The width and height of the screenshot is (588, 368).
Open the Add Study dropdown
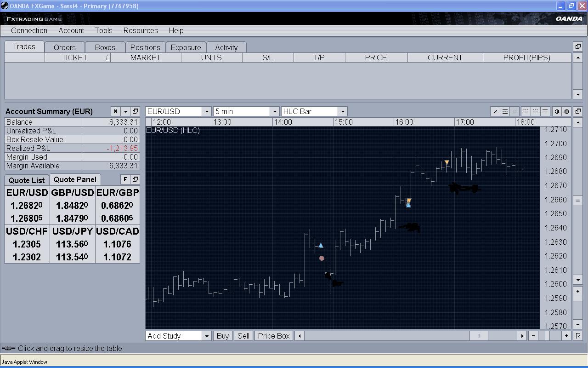pos(206,336)
